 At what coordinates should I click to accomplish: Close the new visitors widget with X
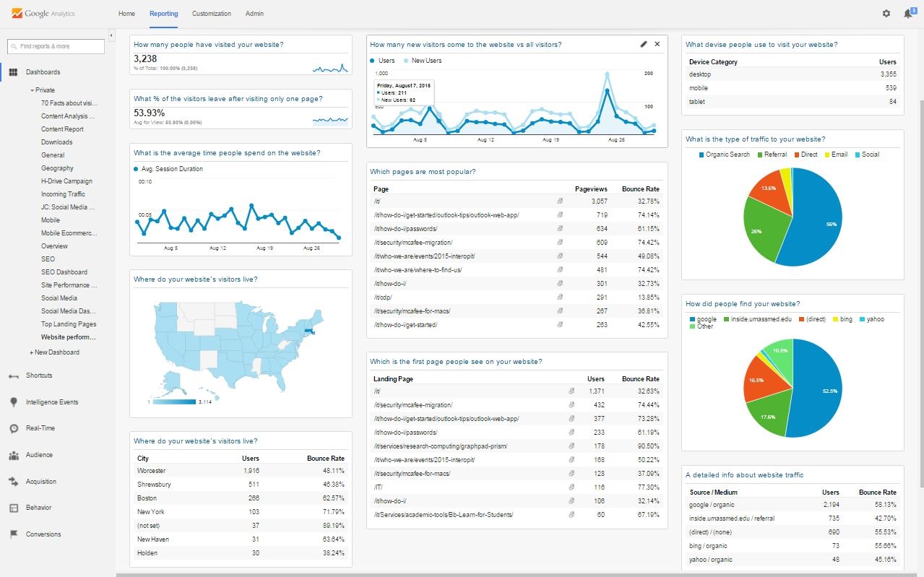[x=657, y=44]
